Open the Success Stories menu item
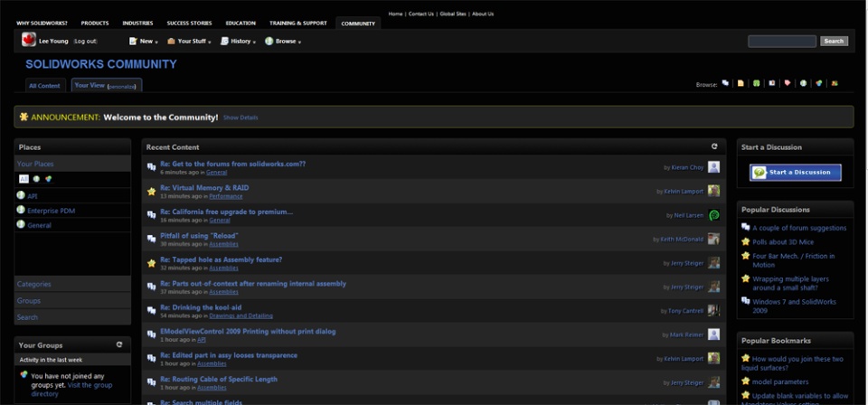This screenshot has width=868, height=405. click(x=189, y=24)
